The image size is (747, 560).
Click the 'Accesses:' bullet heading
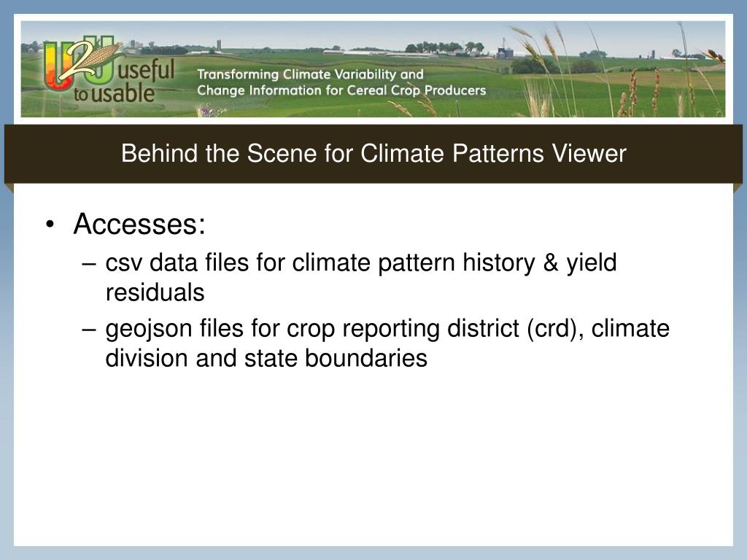click(139, 223)
